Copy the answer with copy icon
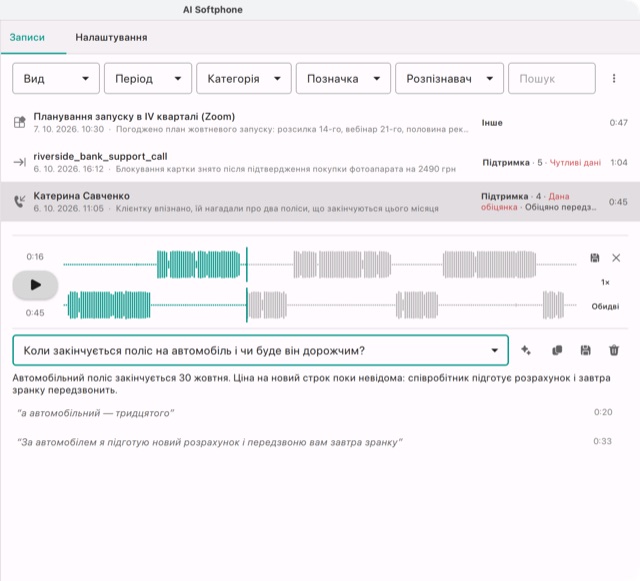The width and height of the screenshot is (640, 581). pyautogui.click(x=557, y=350)
